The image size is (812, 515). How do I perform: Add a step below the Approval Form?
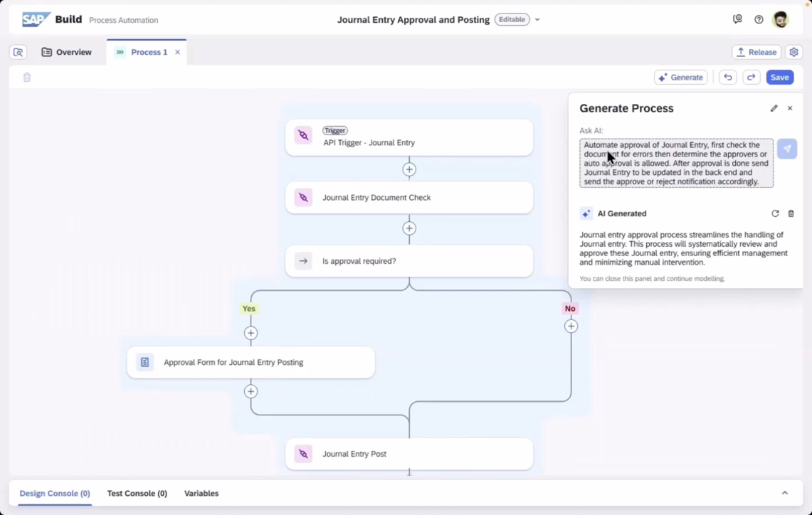(x=251, y=391)
